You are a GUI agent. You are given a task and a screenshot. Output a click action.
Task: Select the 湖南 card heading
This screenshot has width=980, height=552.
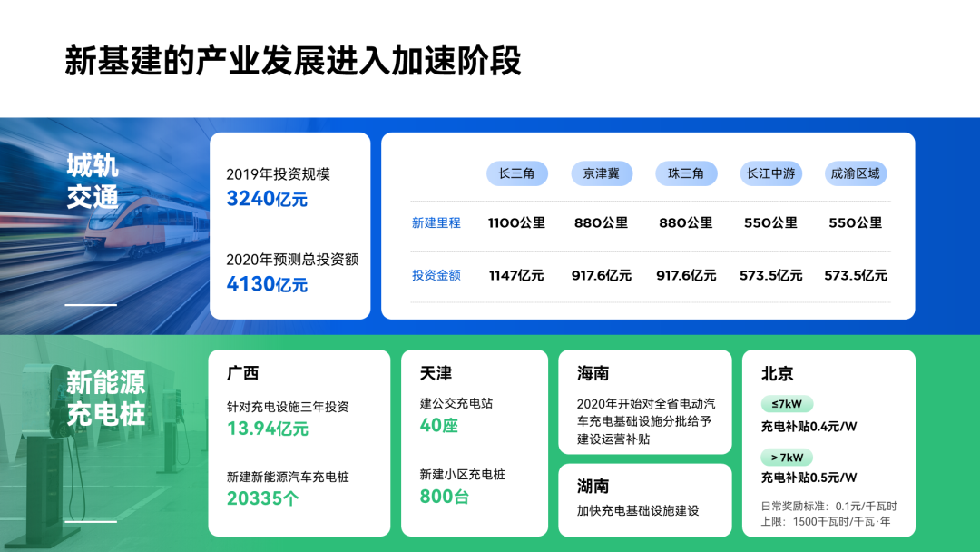[593, 486]
